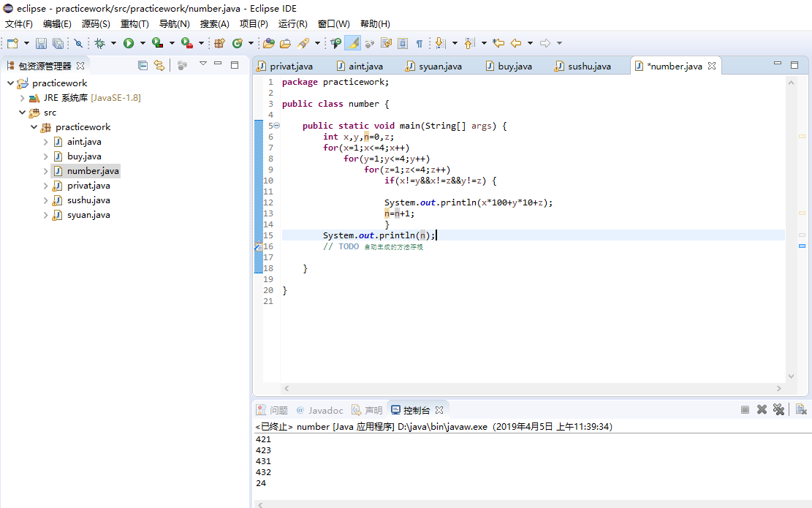Click Remove All Terminated Launches icon
Screen dimensions: 812x508
tap(779, 409)
